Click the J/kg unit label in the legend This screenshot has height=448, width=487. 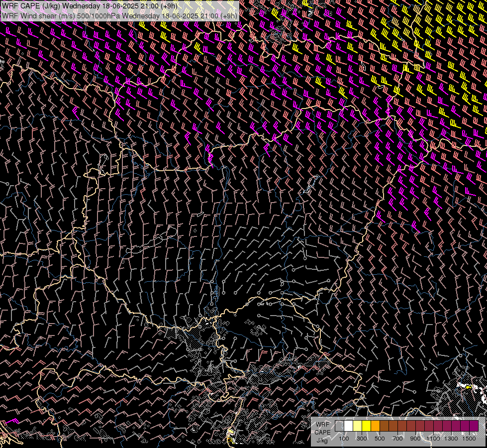pos(322,441)
